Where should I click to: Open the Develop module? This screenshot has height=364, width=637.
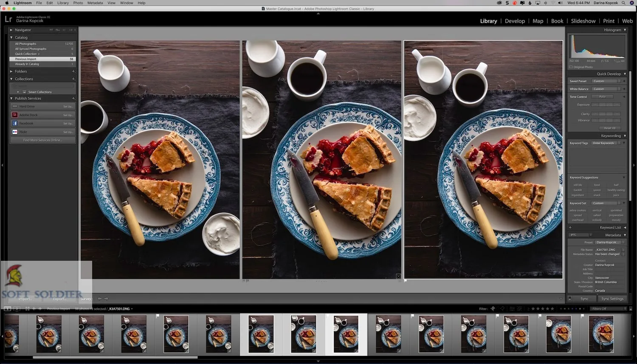tap(515, 21)
